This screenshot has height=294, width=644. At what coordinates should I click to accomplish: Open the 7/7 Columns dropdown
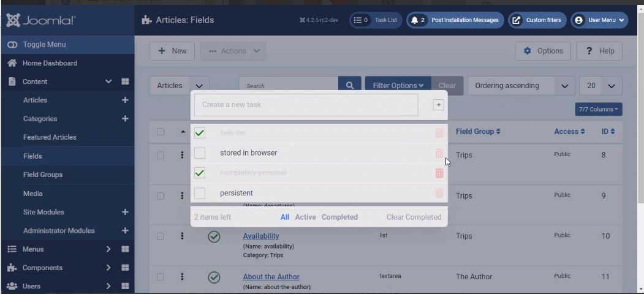(599, 109)
